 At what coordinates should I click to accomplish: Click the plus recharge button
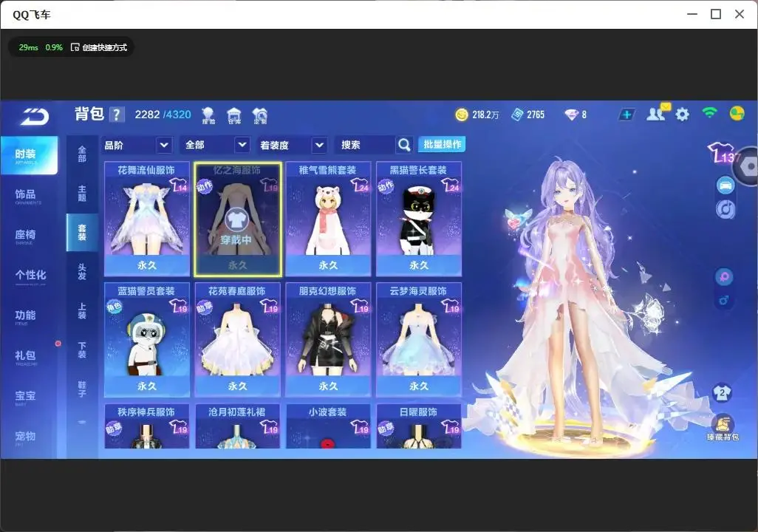pyautogui.click(x=626, y=115)
